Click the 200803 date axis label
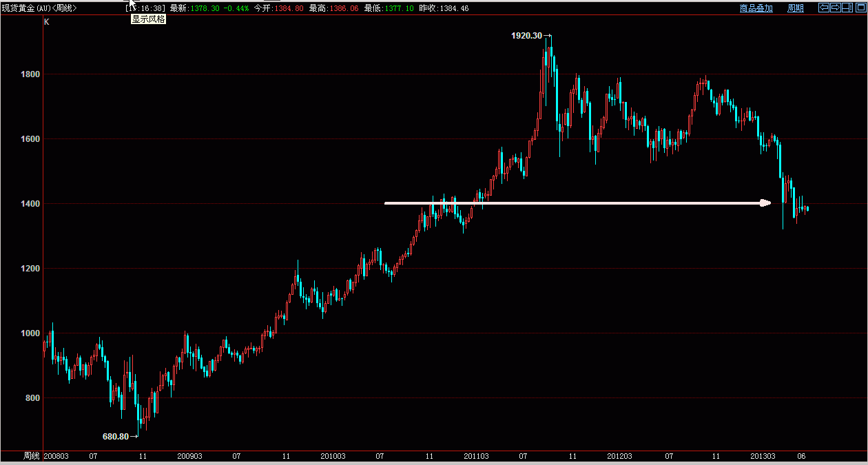 [56, 456]
